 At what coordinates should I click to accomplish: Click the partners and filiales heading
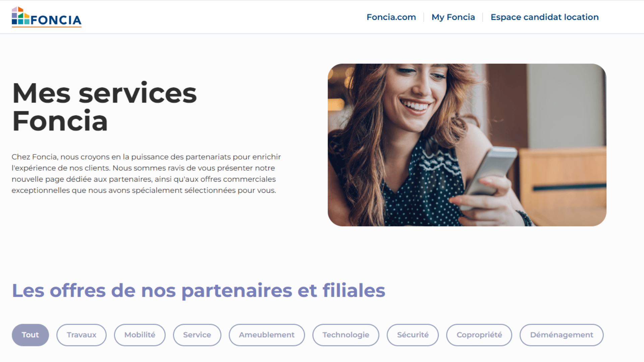click(199, 290)
